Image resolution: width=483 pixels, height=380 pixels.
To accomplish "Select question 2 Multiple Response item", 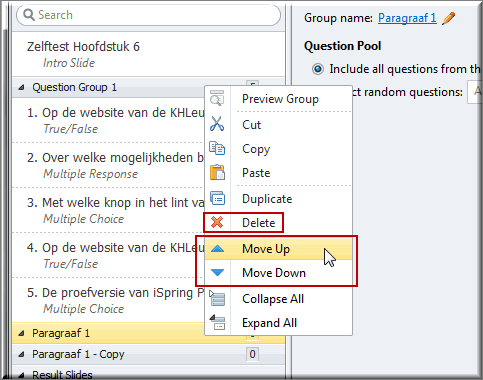I will click(x=108, y=165).
